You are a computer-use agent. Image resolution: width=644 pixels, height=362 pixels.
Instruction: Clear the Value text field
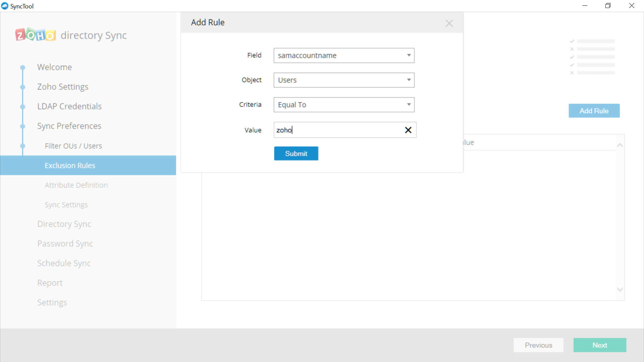[x=408, y=130]
